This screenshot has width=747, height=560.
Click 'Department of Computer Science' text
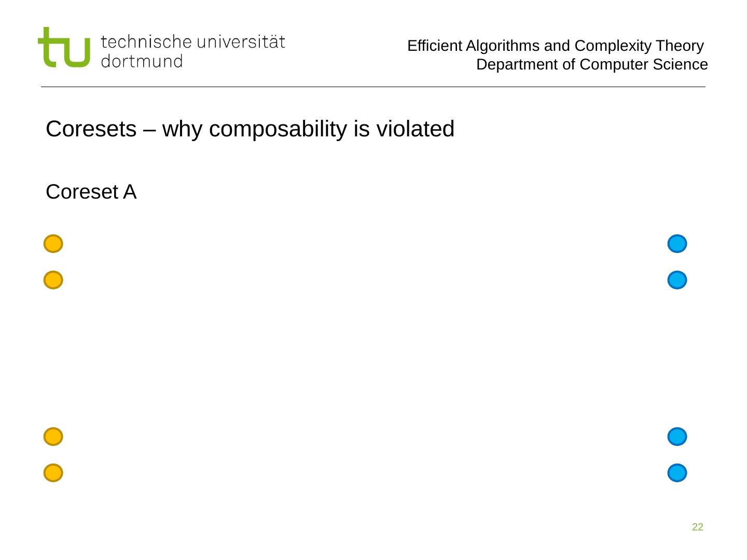tap(592, 65)
